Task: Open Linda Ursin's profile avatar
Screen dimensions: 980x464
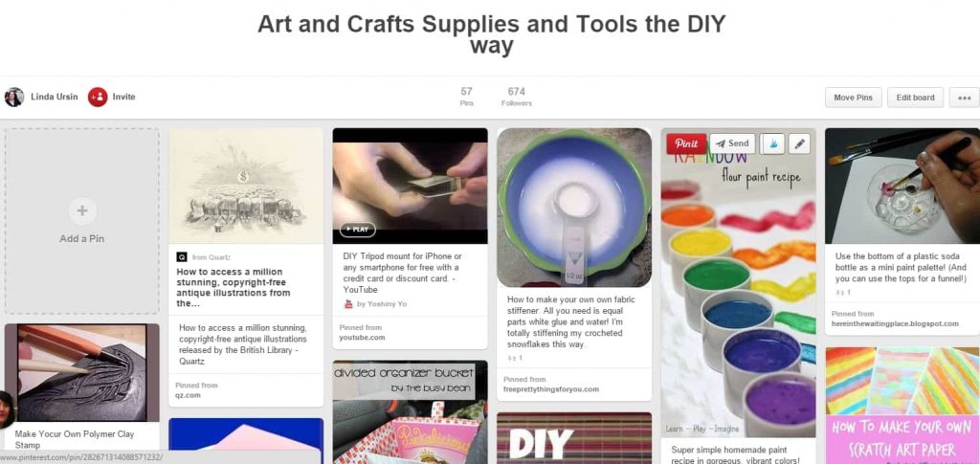Action: point(14,97)
